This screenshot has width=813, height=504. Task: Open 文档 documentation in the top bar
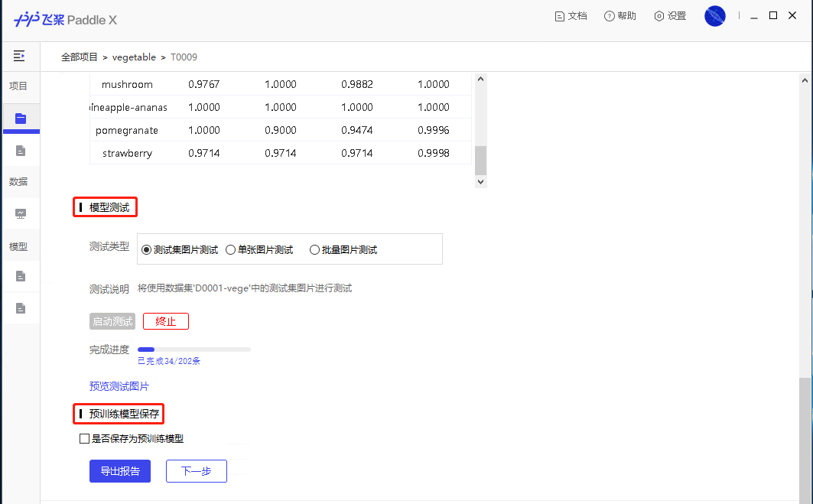click(570, 16)
